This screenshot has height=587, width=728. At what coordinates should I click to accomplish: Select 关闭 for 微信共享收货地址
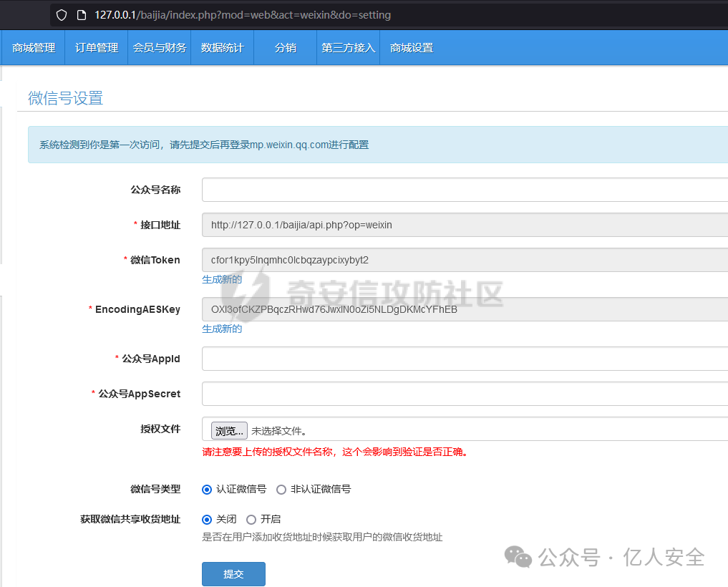click(207, 520)
